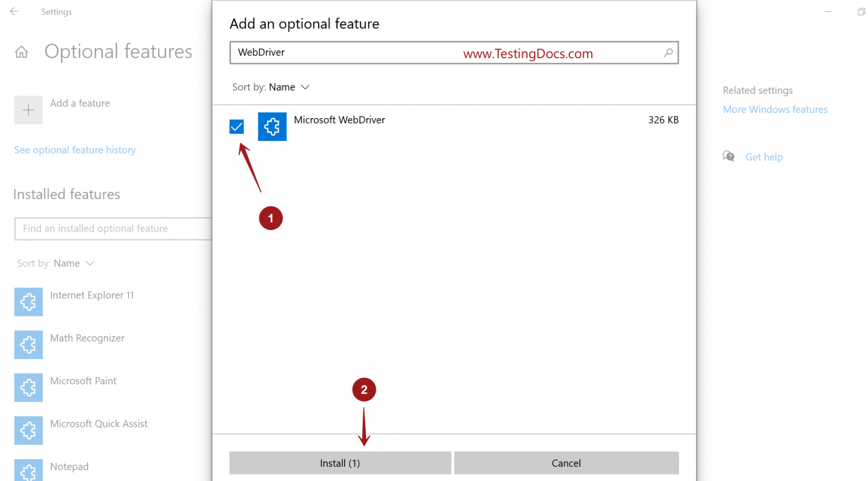Click the back arrow in Settings
The image size is (868, 481).
click(14, 11)
